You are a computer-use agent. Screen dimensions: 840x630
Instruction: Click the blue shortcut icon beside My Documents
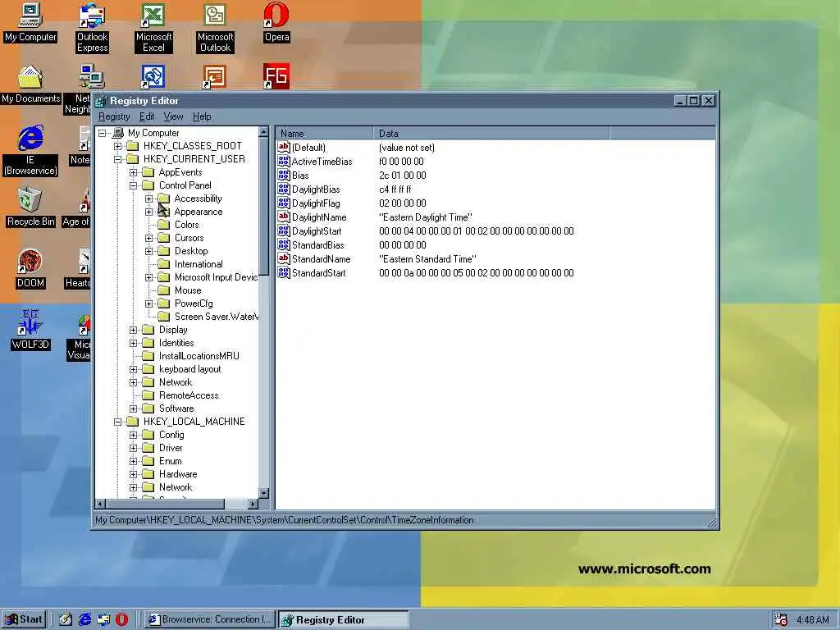pos(153,76)
